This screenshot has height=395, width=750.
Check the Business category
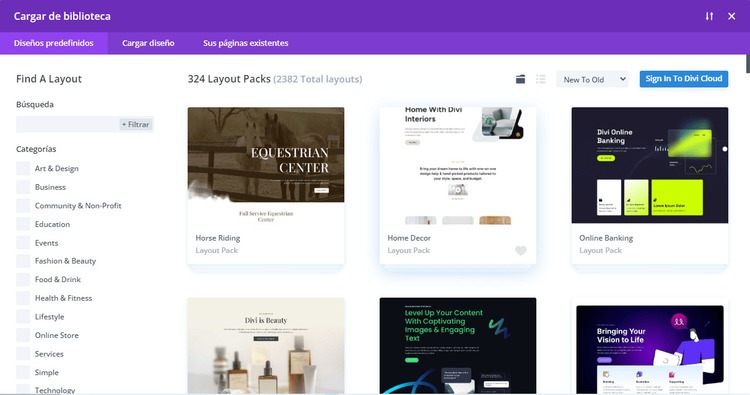tap(23, 187)
